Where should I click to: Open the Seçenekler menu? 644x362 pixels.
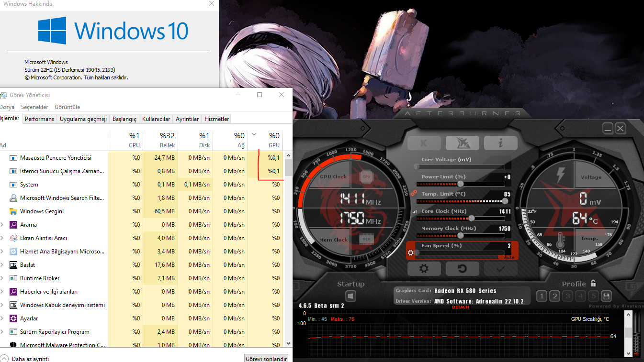[35, 107]
